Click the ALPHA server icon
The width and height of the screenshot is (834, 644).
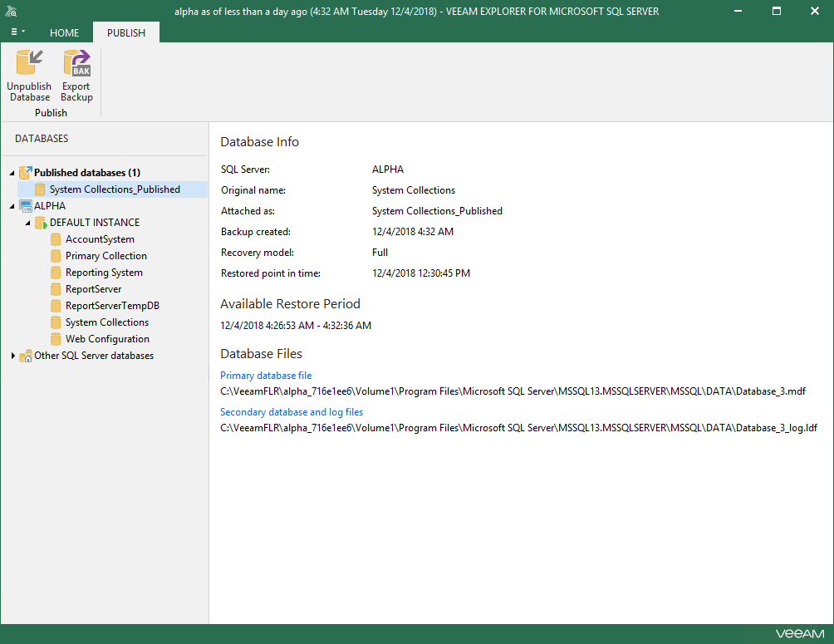26,206
